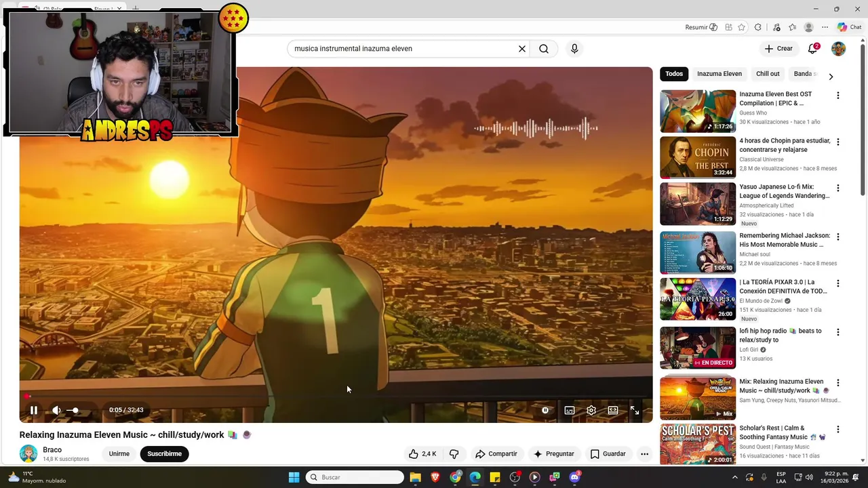Click the Compartir share button
Screen dimensions: 868x488
(496, 454)
